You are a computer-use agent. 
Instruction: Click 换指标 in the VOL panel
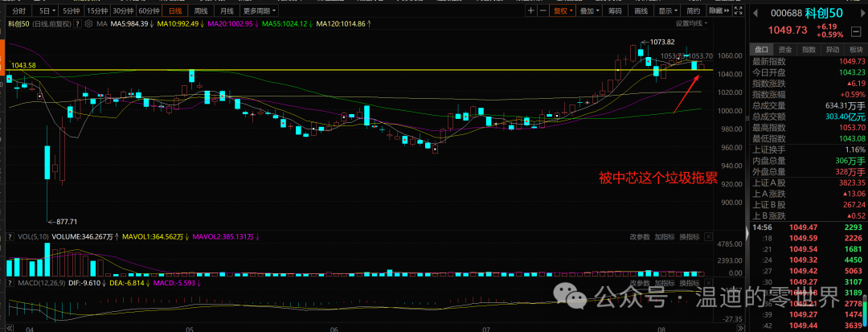click(690, 237)
